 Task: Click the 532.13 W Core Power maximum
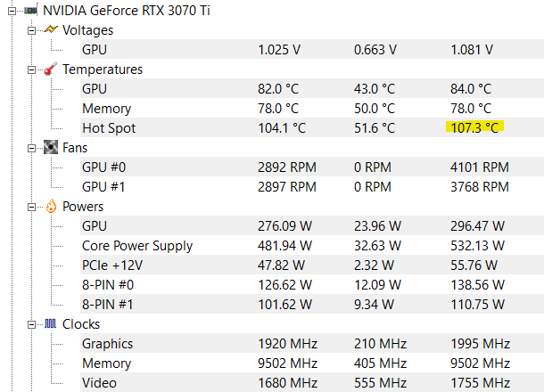[477, 246]
